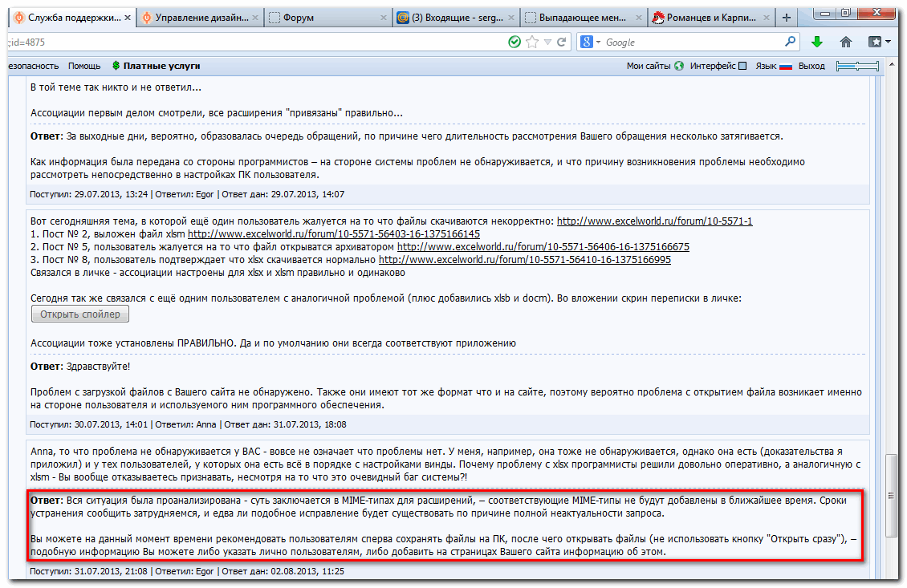Image resolution: width=907 pixels, height=588 pixels.
Task: Close the Форум tab
Action: point(383,18)
